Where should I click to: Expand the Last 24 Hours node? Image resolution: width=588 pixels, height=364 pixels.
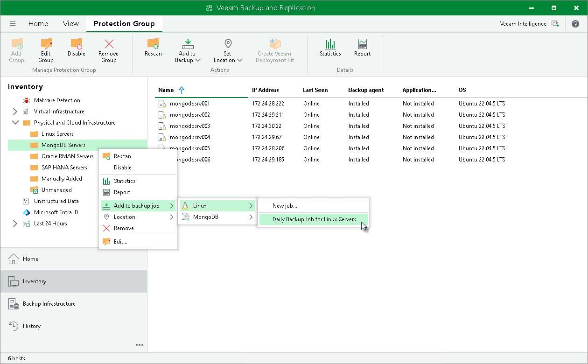click(x=15, y=224)
